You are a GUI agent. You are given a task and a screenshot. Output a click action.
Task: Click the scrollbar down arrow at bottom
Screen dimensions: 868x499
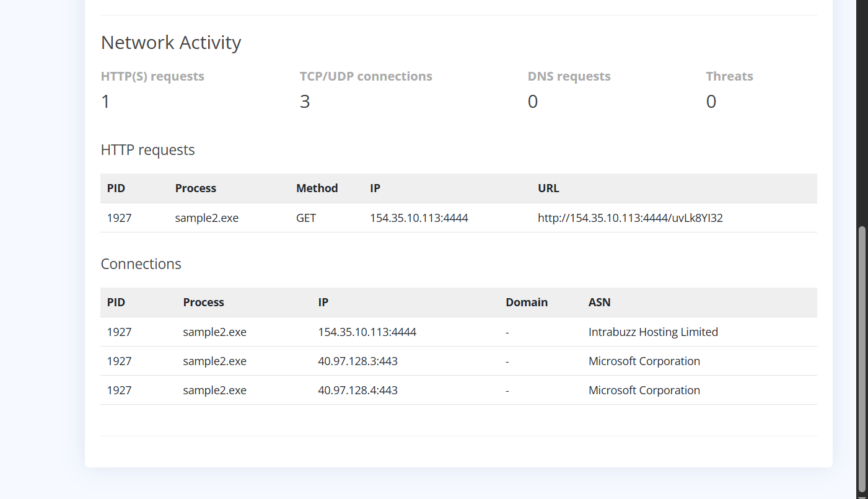coord(862,495)
